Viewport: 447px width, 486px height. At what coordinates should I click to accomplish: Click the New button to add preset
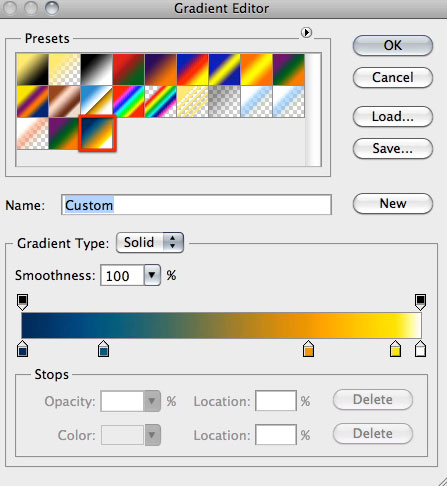click(x=393, y=203)
